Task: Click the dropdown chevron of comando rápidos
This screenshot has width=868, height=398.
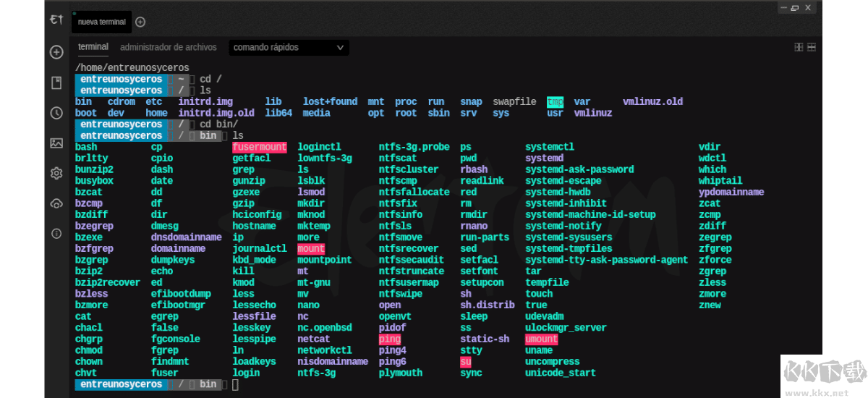Action: pos(341,48)
